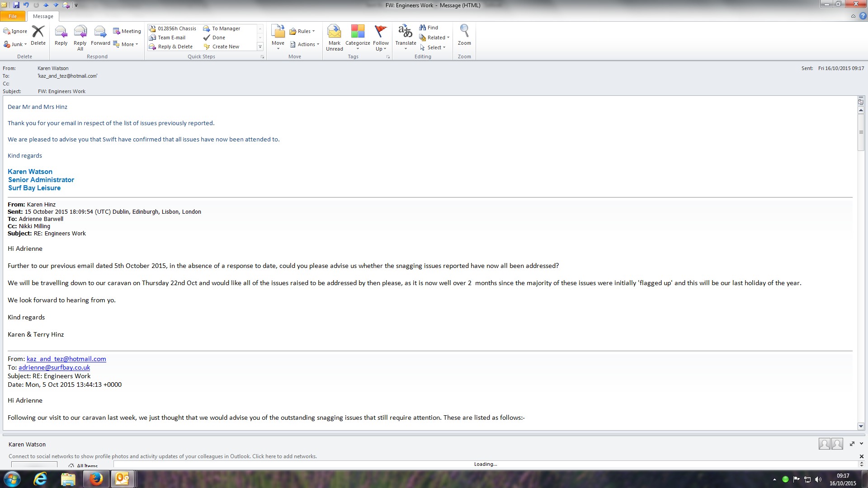
Task: Open kaz_and_tez@hotmail.com email link
Action: click(66, 359)
